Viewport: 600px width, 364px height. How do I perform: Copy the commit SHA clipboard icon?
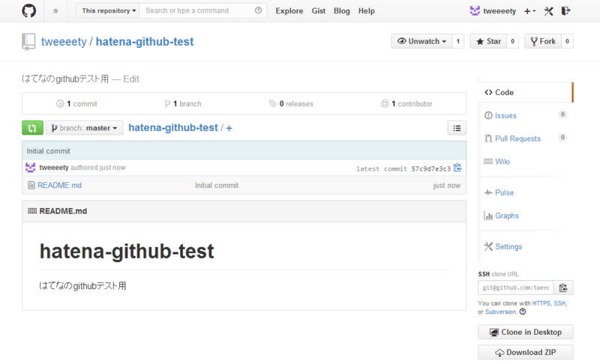click(457, 168)
